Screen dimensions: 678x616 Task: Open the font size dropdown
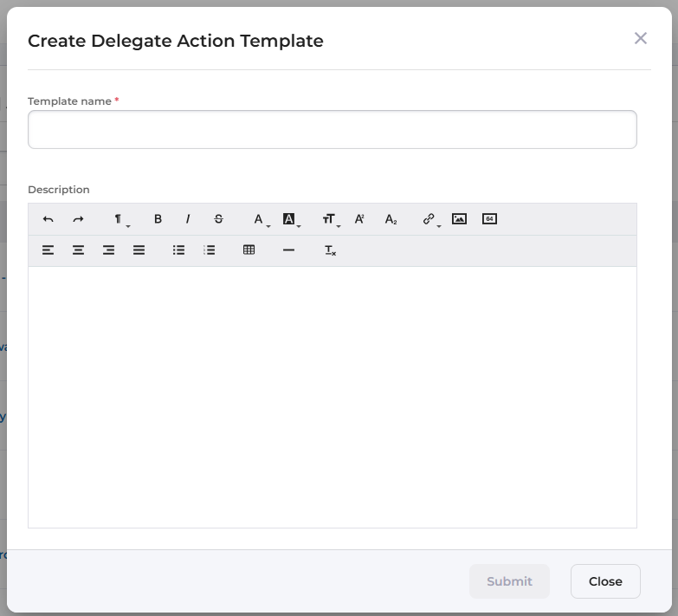tap(330, 220)
